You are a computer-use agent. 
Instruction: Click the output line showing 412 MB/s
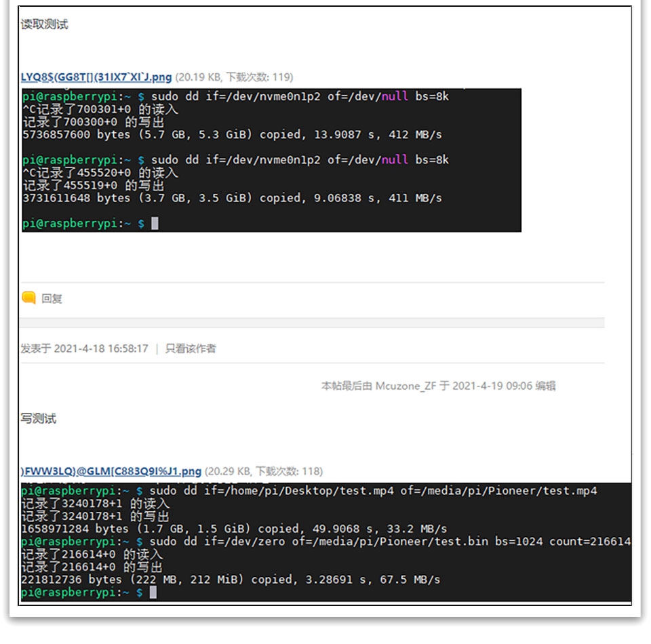click(232, 135)
